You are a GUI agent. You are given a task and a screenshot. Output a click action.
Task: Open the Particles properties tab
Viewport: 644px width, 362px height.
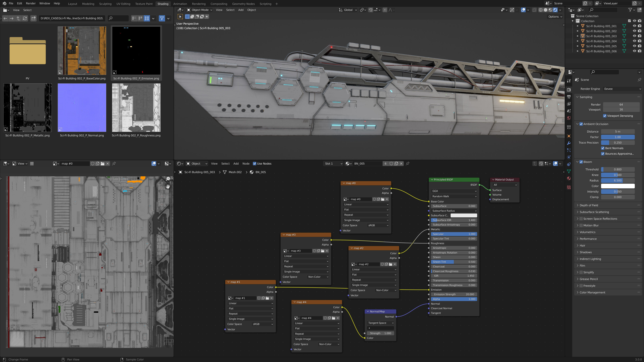[x=569, y=150]
